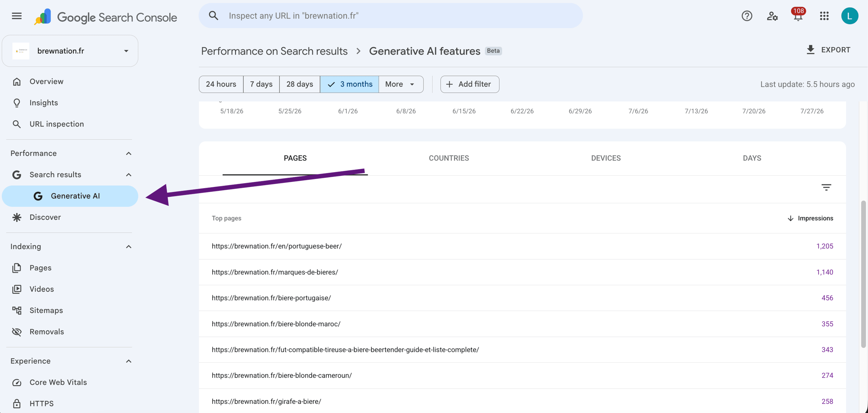The width and height of the screenshot is (868, 413).
Task: Click the sort arrow beside Impressions
Action: click(x=790, y=218)
